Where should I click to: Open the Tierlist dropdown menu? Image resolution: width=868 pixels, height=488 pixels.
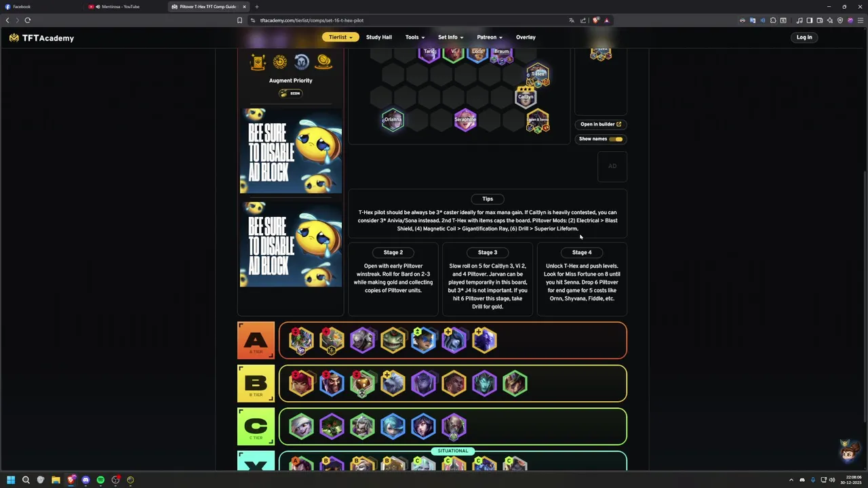point(340,37)
